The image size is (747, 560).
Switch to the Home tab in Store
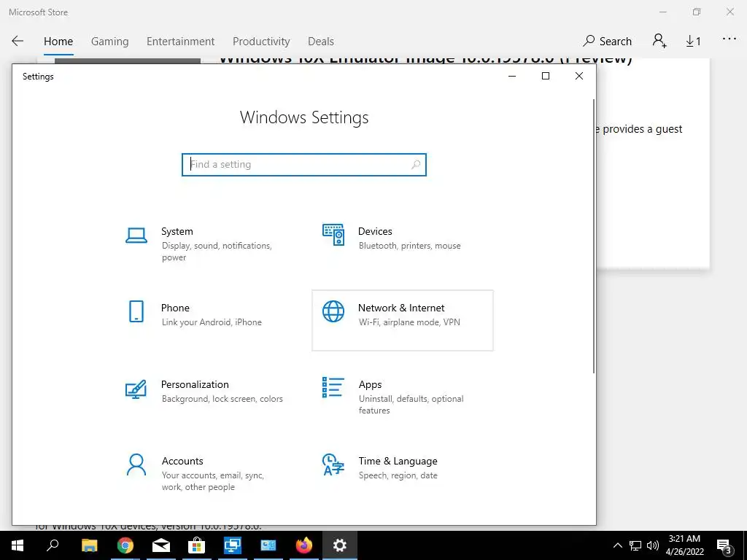pos(58,42)
